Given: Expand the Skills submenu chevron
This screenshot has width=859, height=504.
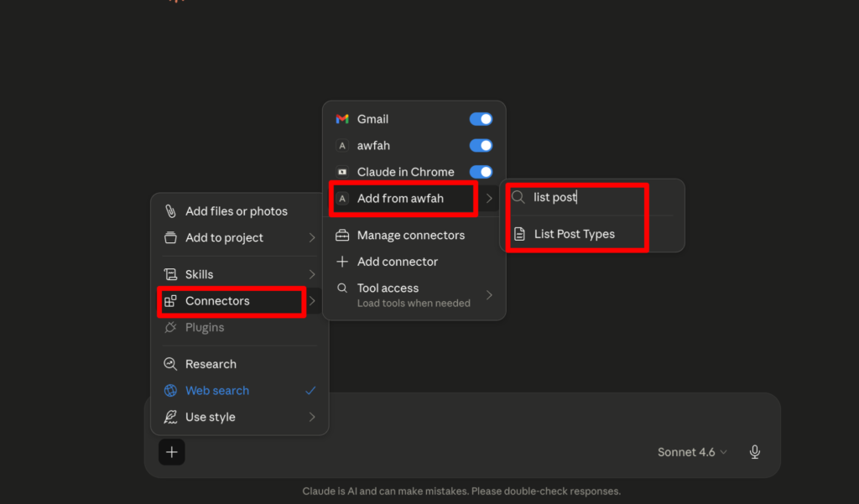Looking at the screenshot, I should point(312,274).
